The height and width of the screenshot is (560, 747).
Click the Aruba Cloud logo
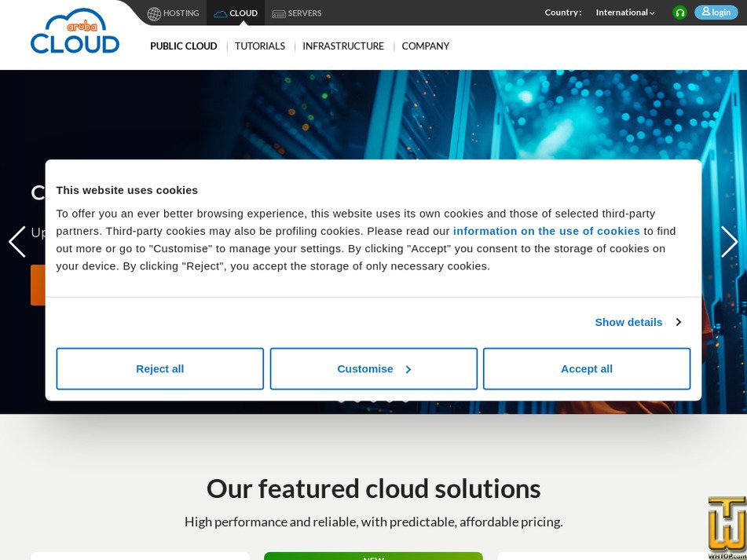coord(74,35)
